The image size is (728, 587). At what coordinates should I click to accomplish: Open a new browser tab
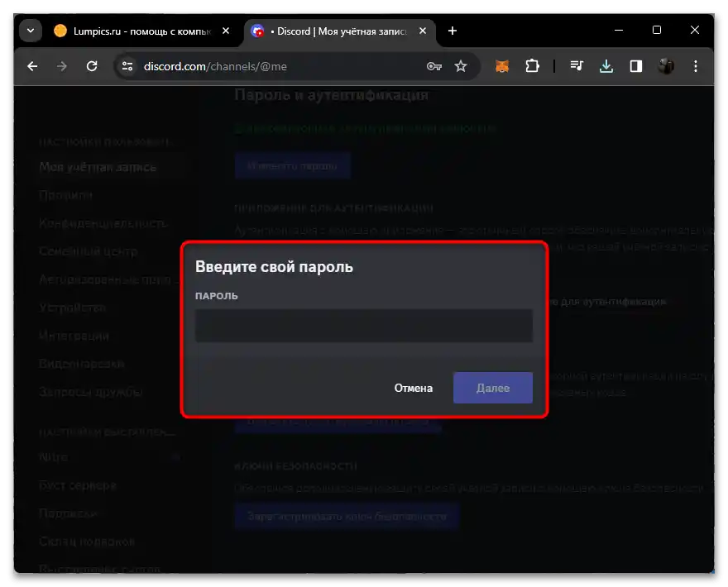(453, 31)
